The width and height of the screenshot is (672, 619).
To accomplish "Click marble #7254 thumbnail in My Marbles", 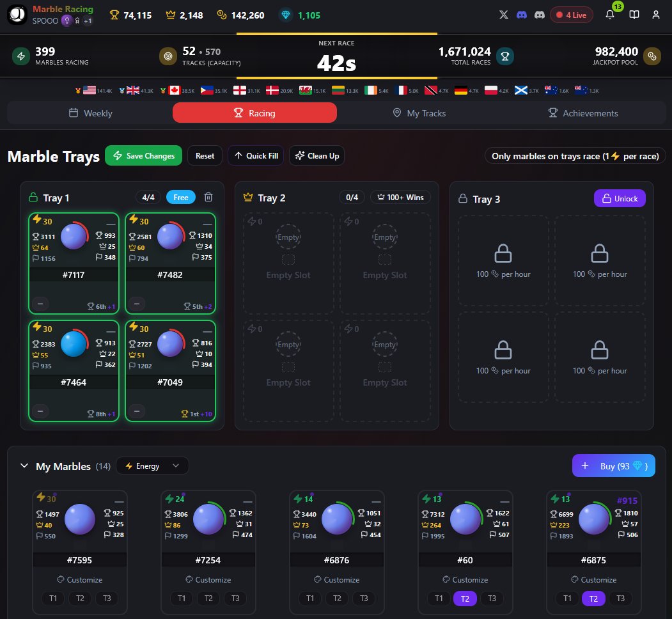I will (208, 519).
